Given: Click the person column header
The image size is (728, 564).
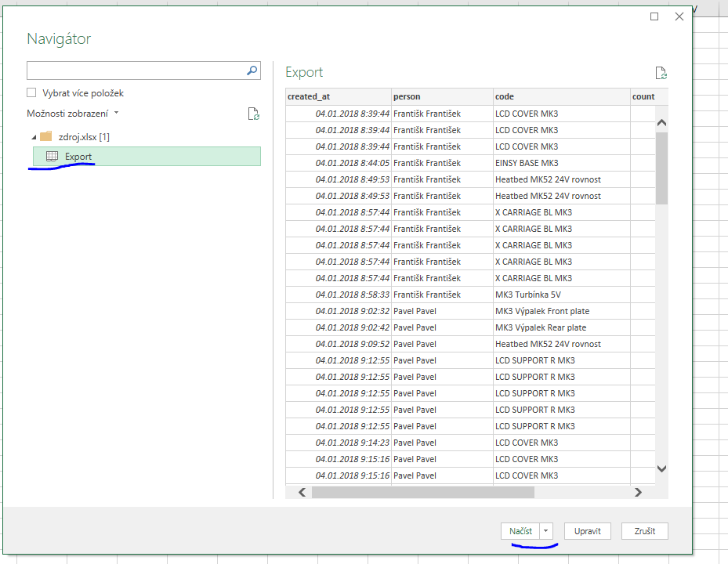Looking at the screenshot, I should click(x=443, y=96).
